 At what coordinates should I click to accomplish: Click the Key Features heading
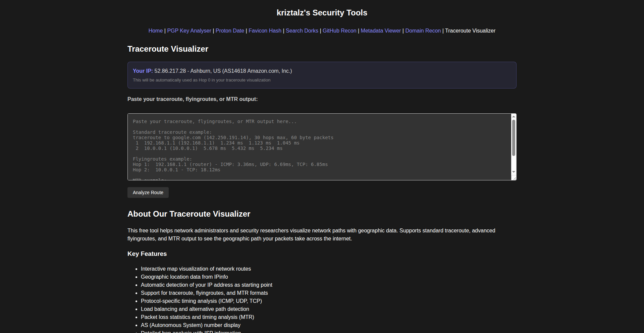(147, 254)
